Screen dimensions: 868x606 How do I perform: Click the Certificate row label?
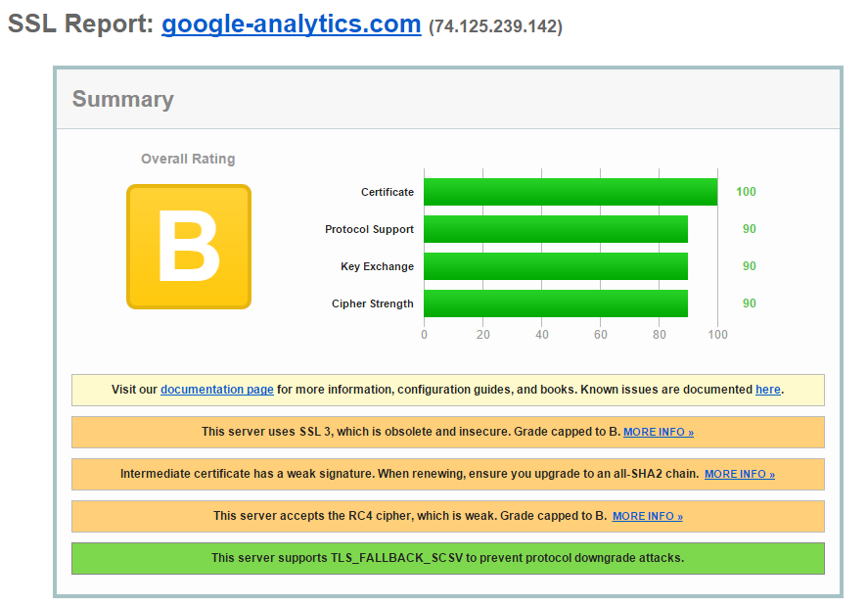click(387, 192)
